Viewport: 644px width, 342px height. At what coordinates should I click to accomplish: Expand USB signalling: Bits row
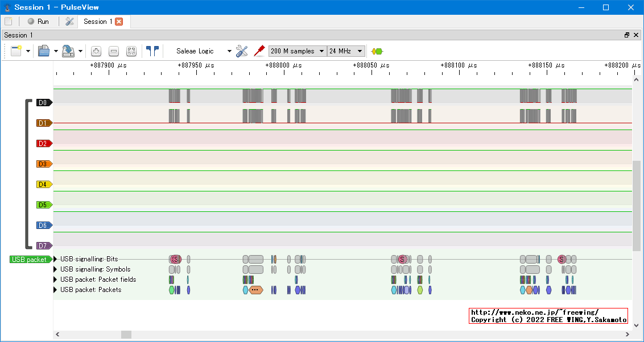point(56,259)
